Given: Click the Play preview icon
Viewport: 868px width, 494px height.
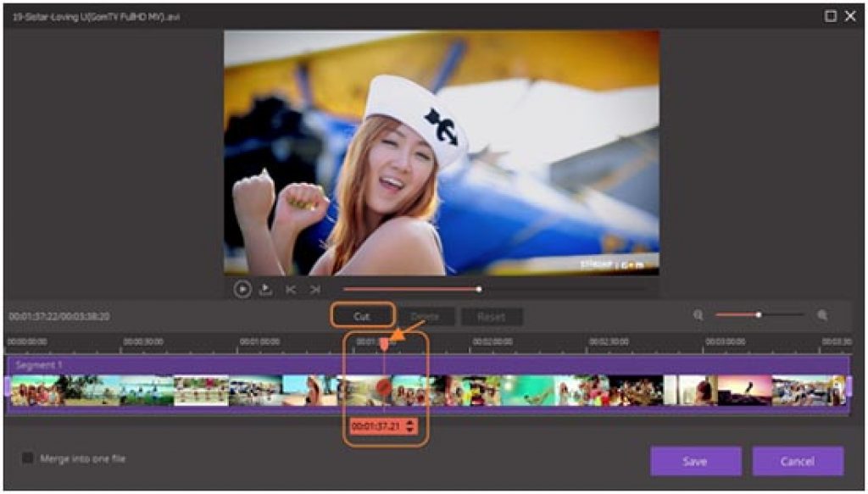Looking at the screenshot, I should (x=242, y=288).
